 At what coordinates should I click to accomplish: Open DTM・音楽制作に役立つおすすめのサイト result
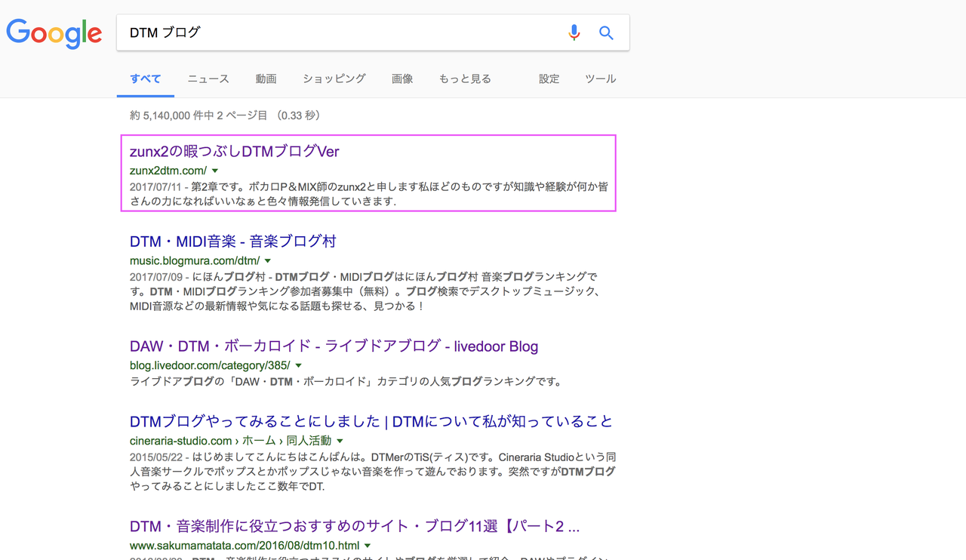pyautogui.click(x=355, y=526)
